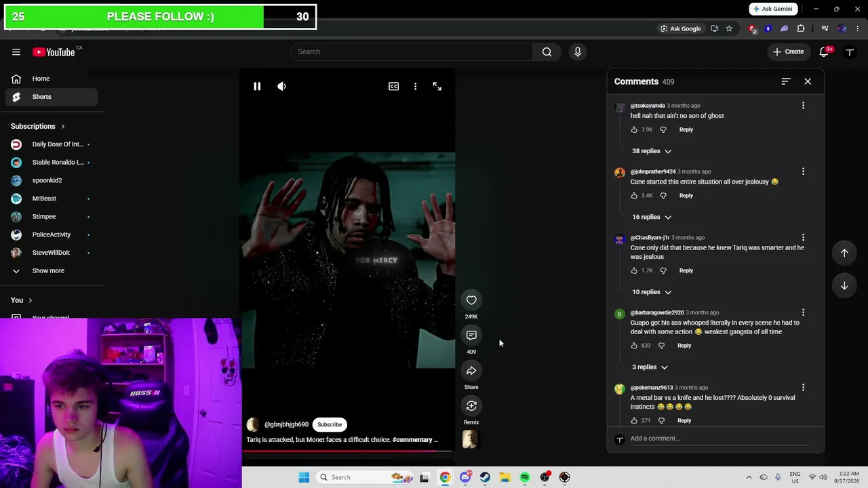Screen dimensions: 868x488
Task: Expand the 3 replies thread
Action: coord(650,367)
